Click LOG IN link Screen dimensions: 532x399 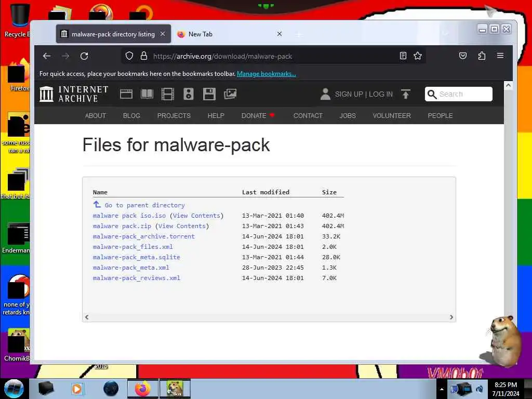pos(381,95)
